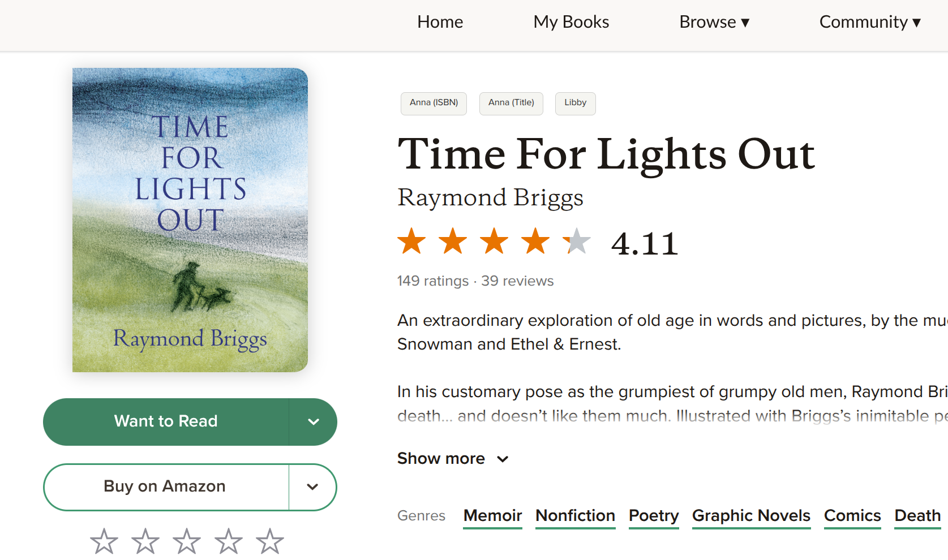948x560 pixels.
Task: Select the second star to rate this book
Action: [145, 541]
